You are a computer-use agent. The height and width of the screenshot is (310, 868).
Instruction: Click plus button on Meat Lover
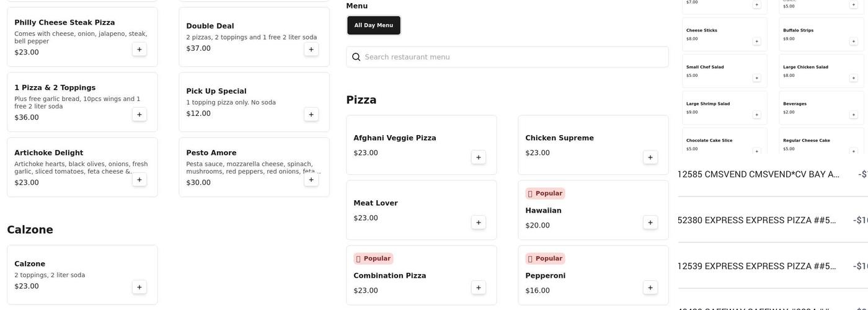478,223
